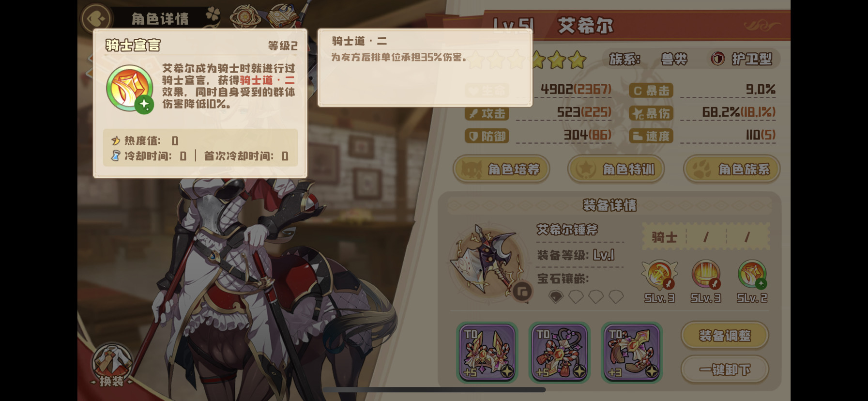Image resolution: width=868 pixels, height=401 pixels.
Task: Tap the first gem socket slot
Action: (556, 296)
